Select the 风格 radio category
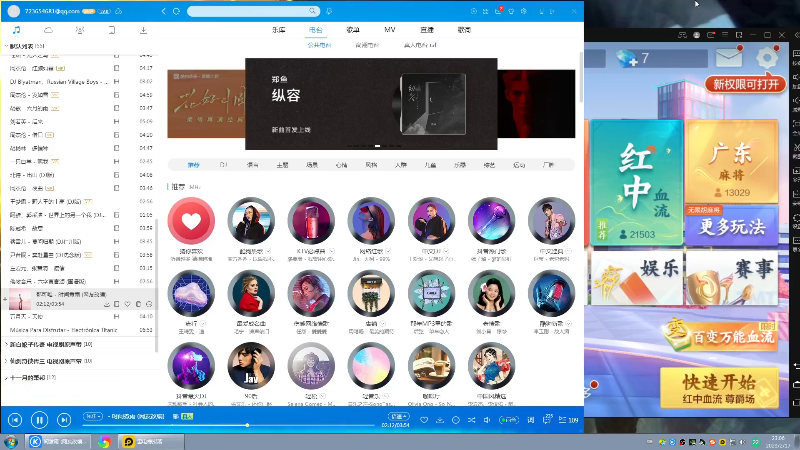The height and width of the screenshot is (450, 800). pyautogui.click(x=371, y=165)
